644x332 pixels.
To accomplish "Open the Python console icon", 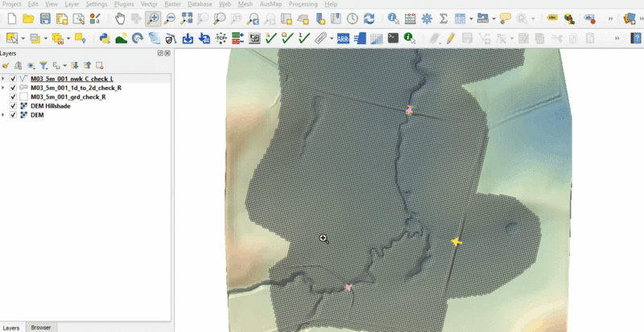I will [x=105, y=38].
